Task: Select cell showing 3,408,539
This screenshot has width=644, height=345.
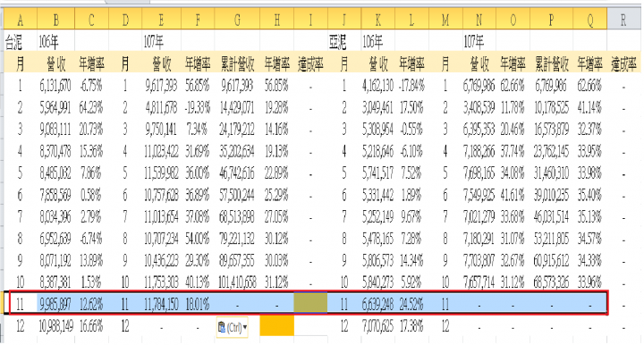Action: point(479,107)
